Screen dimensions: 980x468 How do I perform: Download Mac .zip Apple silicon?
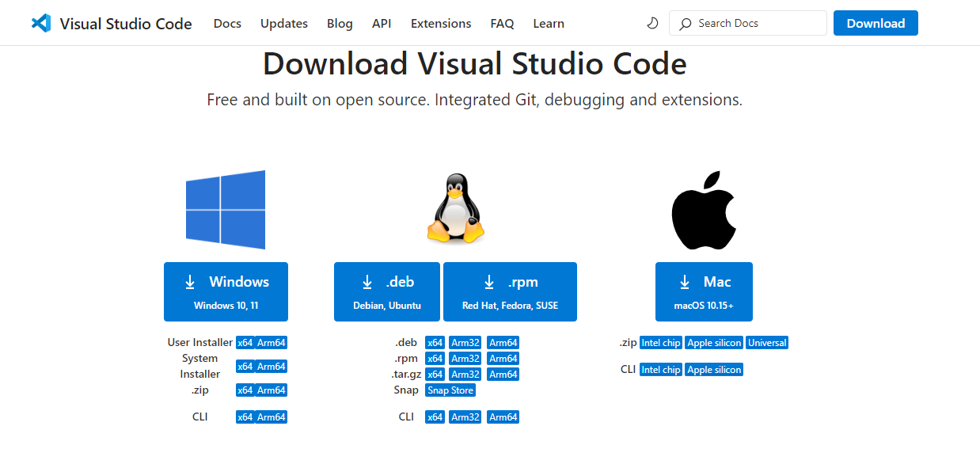(714, 343)
